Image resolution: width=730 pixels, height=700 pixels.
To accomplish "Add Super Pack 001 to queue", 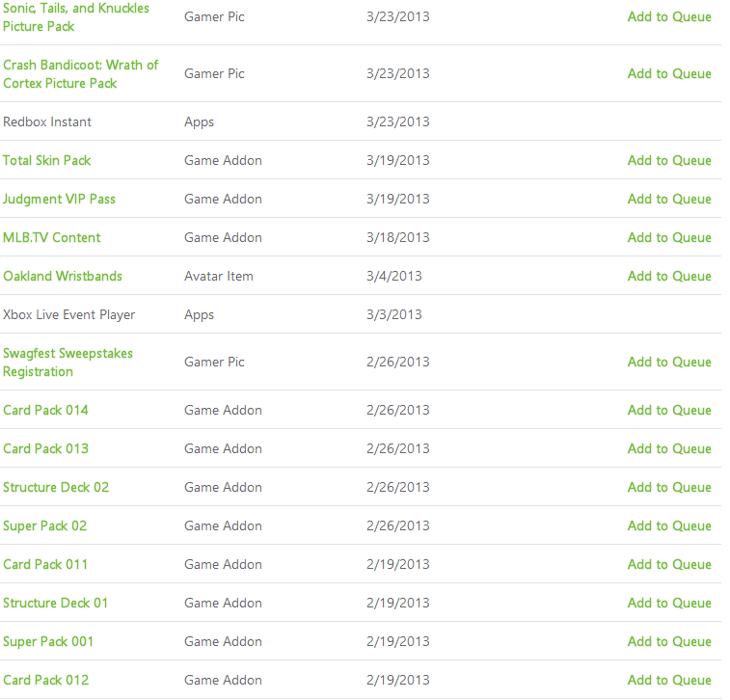I will [669, 642].
